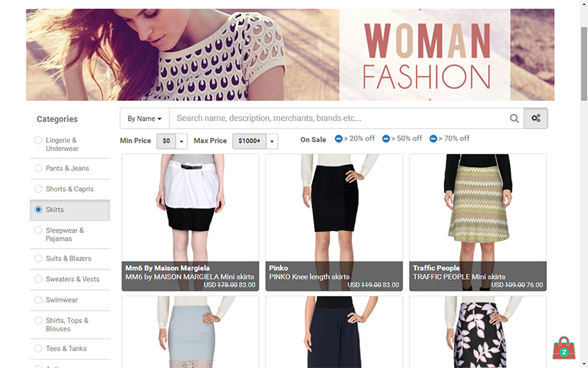The image size is (588, 368).
Task: Select Lingerie & Underwear category radio
Action: [x=38, y=140]
